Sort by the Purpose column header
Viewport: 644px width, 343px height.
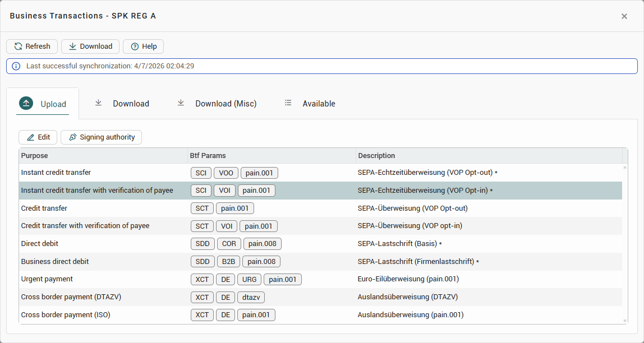[x=35, y=155]
